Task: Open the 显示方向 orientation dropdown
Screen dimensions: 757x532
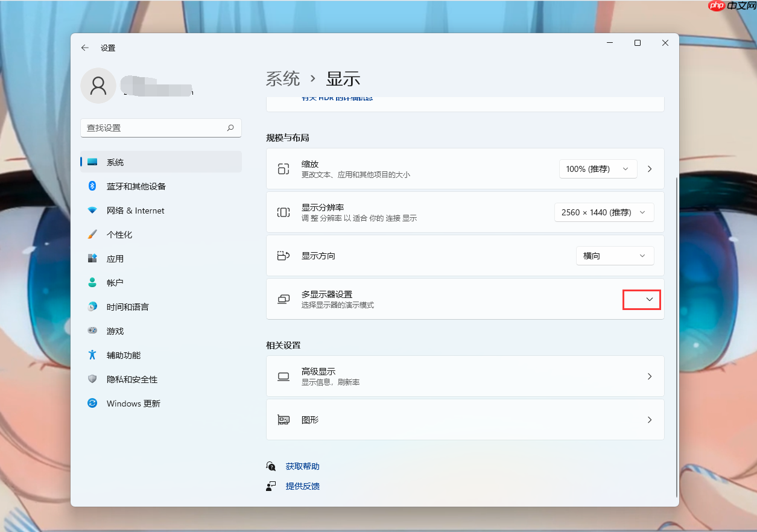Action: coord(614,255)
